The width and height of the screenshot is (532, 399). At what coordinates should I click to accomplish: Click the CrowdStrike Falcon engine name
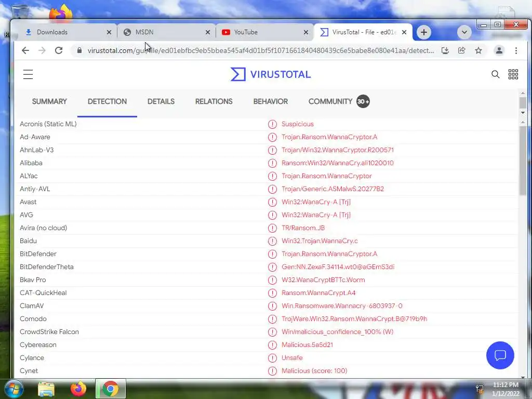[x=49, y=332]
